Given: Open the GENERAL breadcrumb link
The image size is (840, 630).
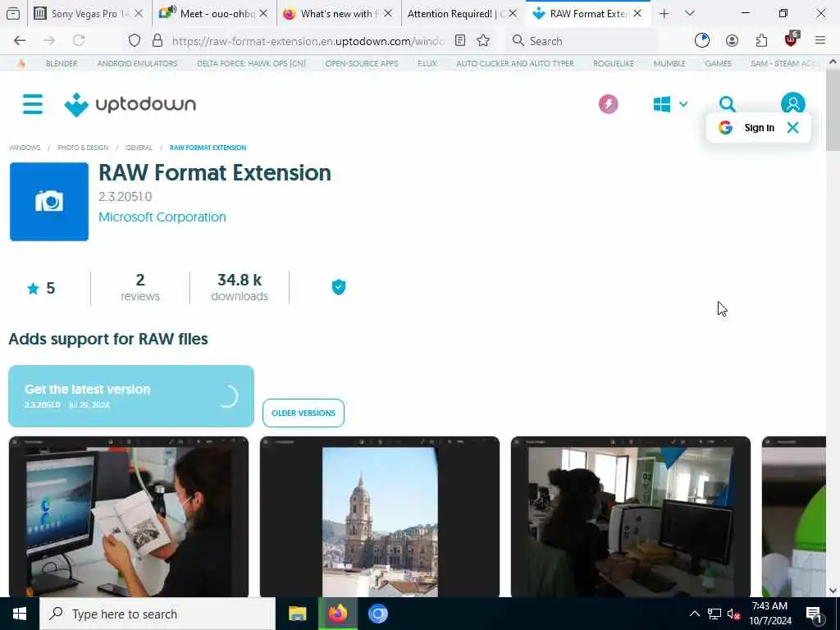Looking at the screenshot, I should (139, 148).
